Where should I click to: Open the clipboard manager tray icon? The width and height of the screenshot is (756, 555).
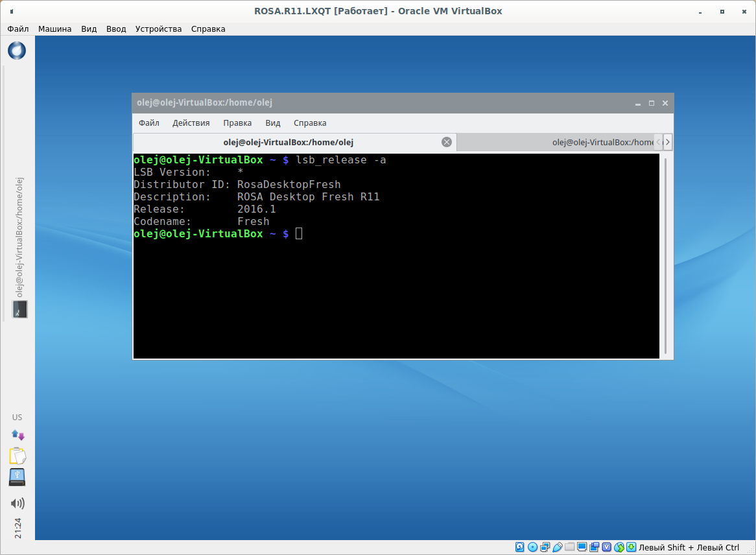coord(18,456)
